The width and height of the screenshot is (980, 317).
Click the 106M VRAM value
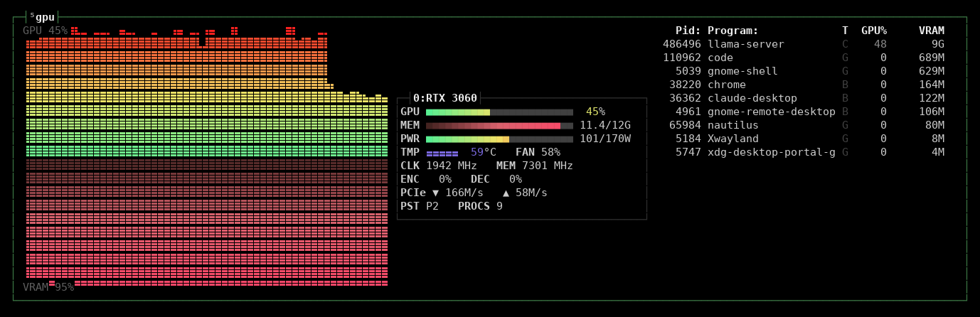point(932,112)
